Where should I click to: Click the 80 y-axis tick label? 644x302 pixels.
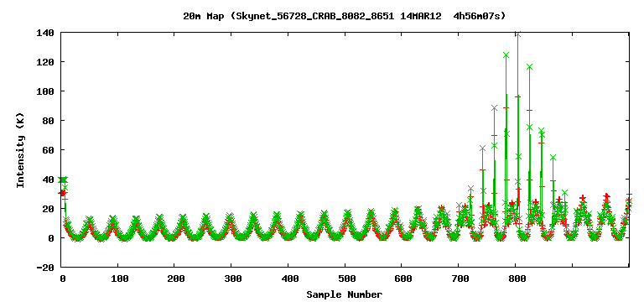(49, 121)
